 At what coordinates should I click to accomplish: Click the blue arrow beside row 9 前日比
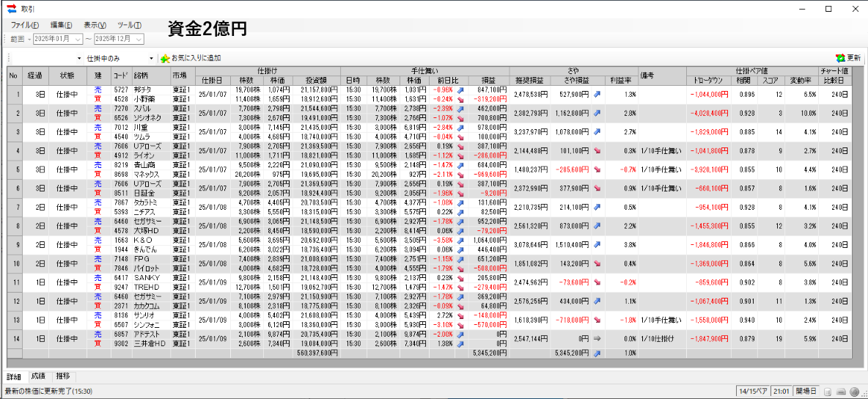pos(460,240)
